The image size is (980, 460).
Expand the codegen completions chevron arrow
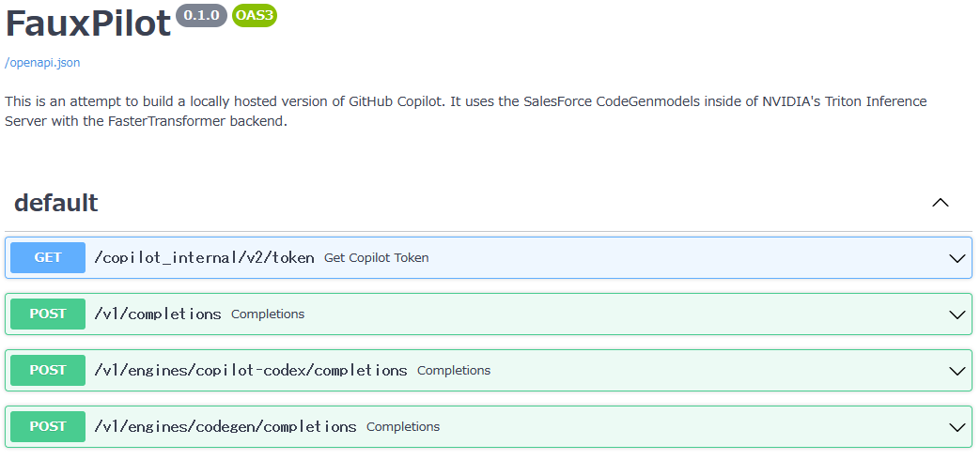957,427
